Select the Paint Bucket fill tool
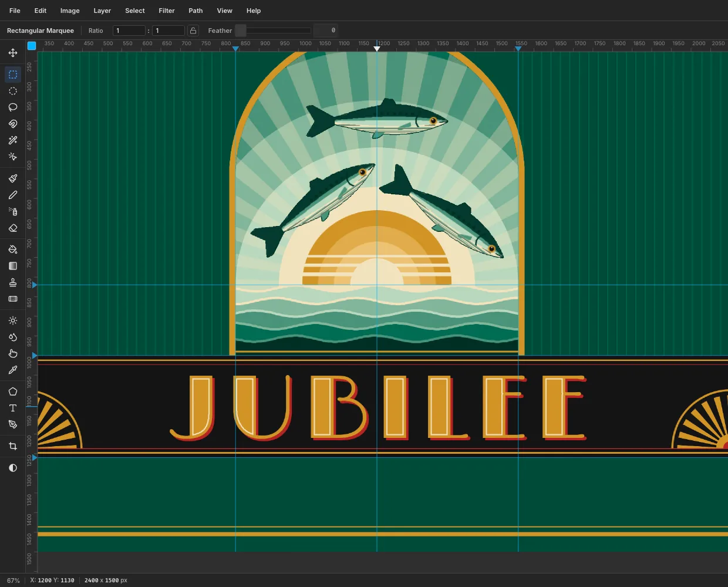This screenshot has width=728, height=587. coord(13,249)
